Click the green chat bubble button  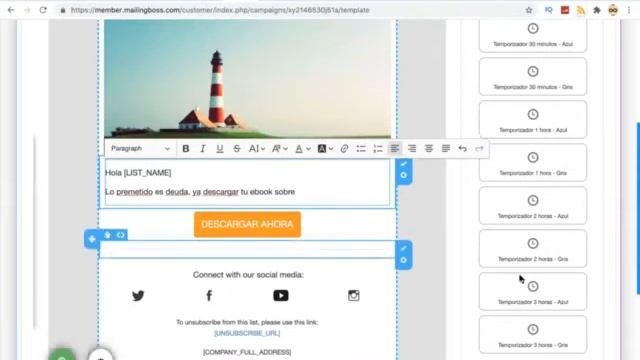62,354
